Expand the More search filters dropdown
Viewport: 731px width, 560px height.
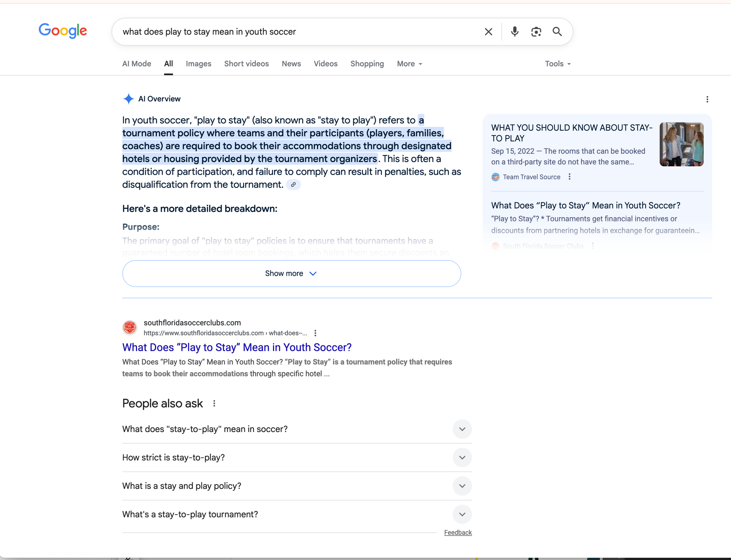[x=410, y=64]
